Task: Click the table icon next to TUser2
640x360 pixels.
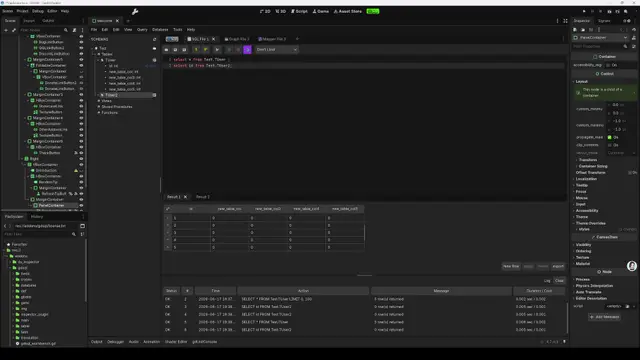Action: point(154,95)
